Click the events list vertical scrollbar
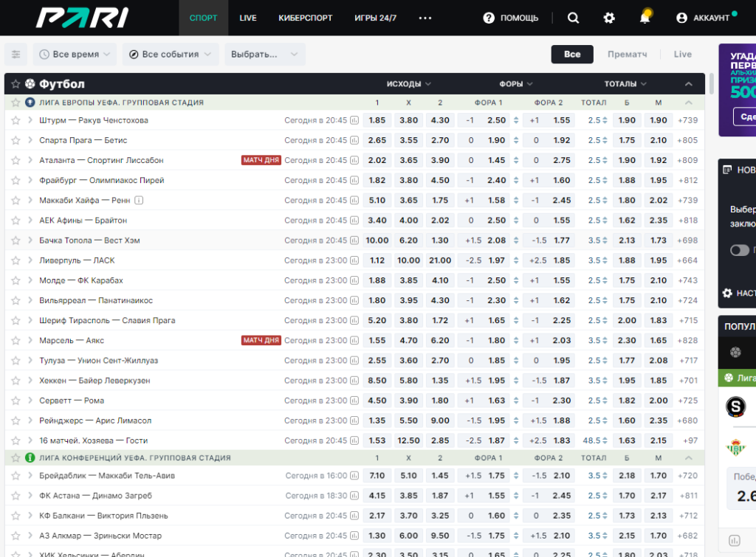Screen dimensions: 756x557 (x=711, y=84)
